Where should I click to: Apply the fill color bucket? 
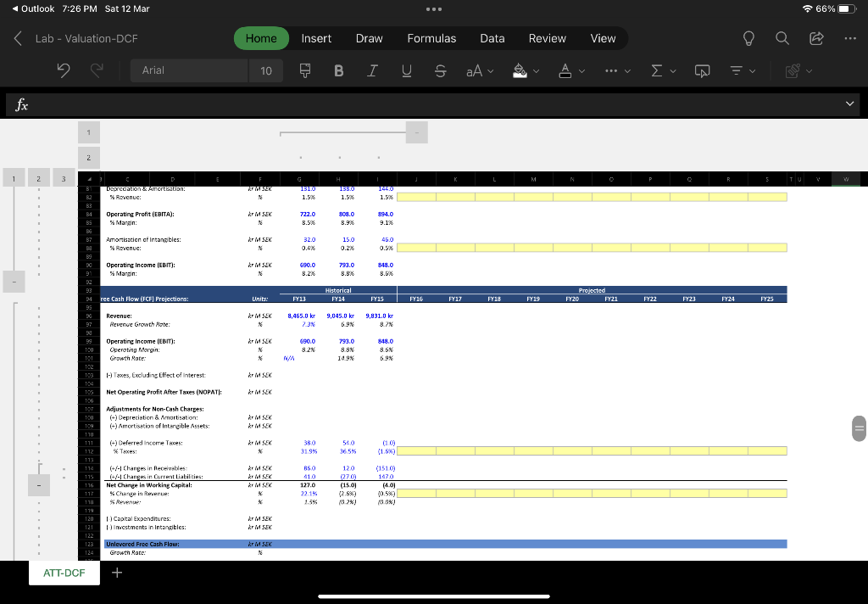[520, 70]
